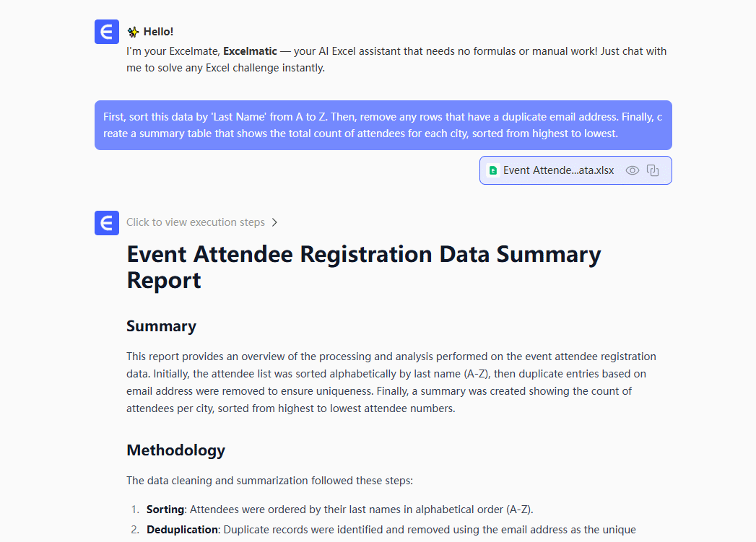This screenshot has height=542, width=756.
Task: Open the Event Attende...ata.xlsx file name
Action: [x=558, y=170]
